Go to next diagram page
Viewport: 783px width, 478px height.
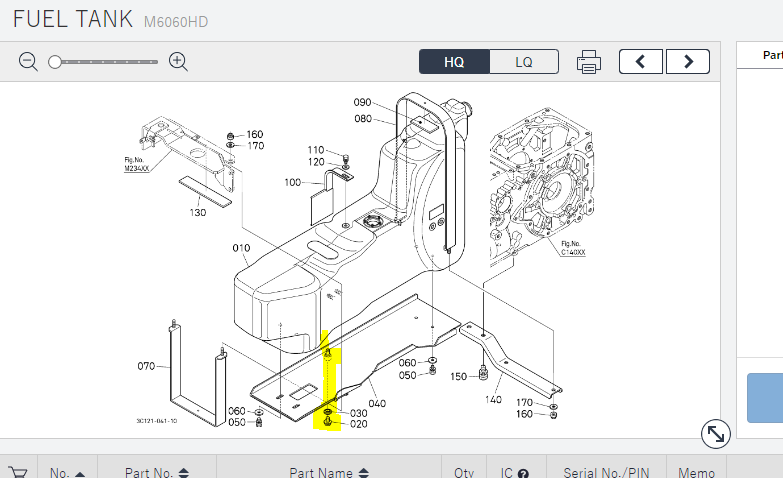(688, 61)
